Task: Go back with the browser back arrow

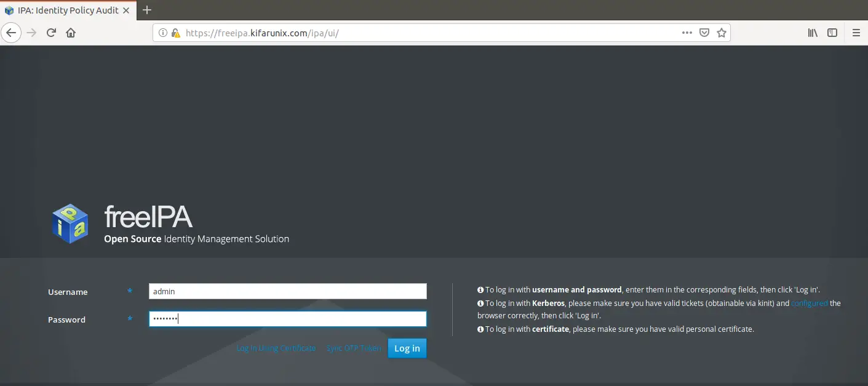Action: [11, 33]
